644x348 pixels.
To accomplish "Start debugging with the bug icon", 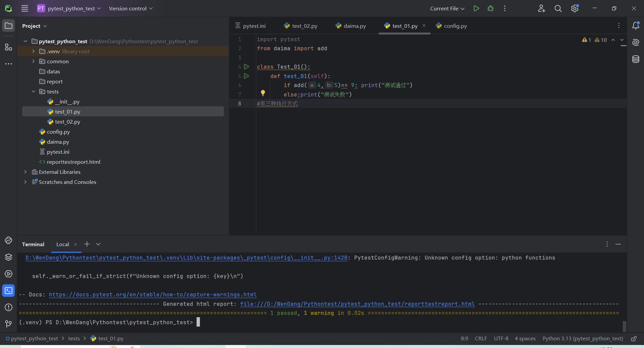I will (x=490, y=8).
